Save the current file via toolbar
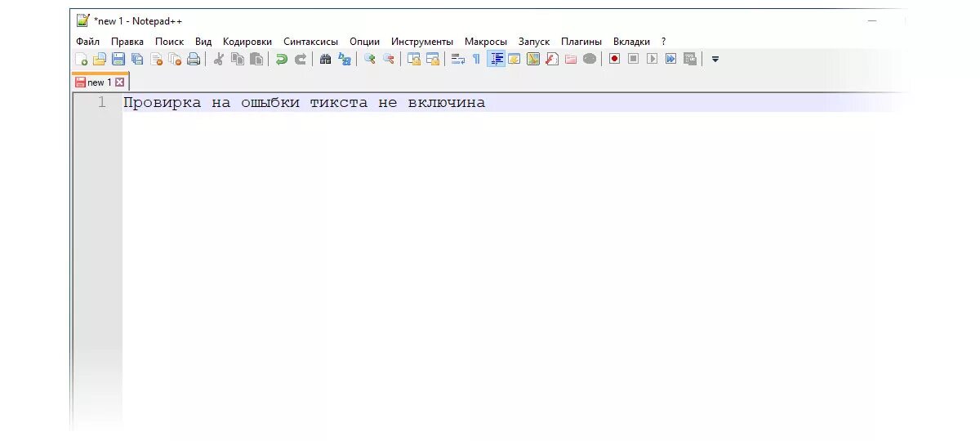The width and height of the screenshot is (980, 441). tap(118, 59)
